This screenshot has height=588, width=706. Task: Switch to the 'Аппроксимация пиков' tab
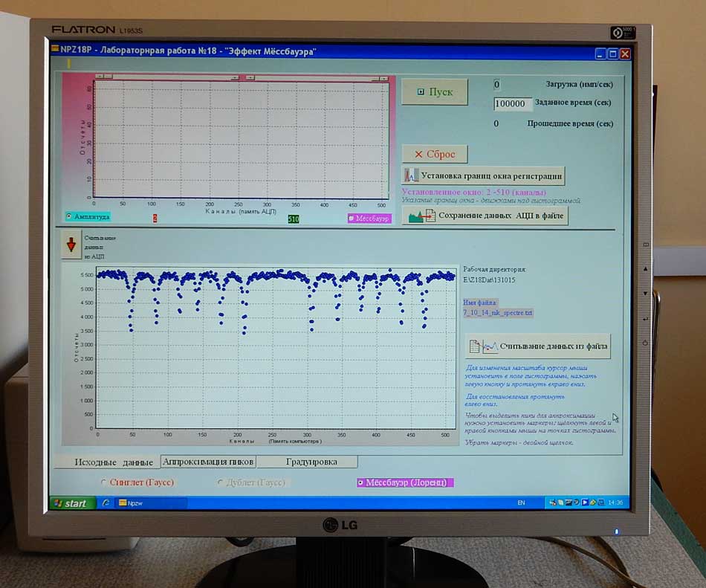(208, 462)
